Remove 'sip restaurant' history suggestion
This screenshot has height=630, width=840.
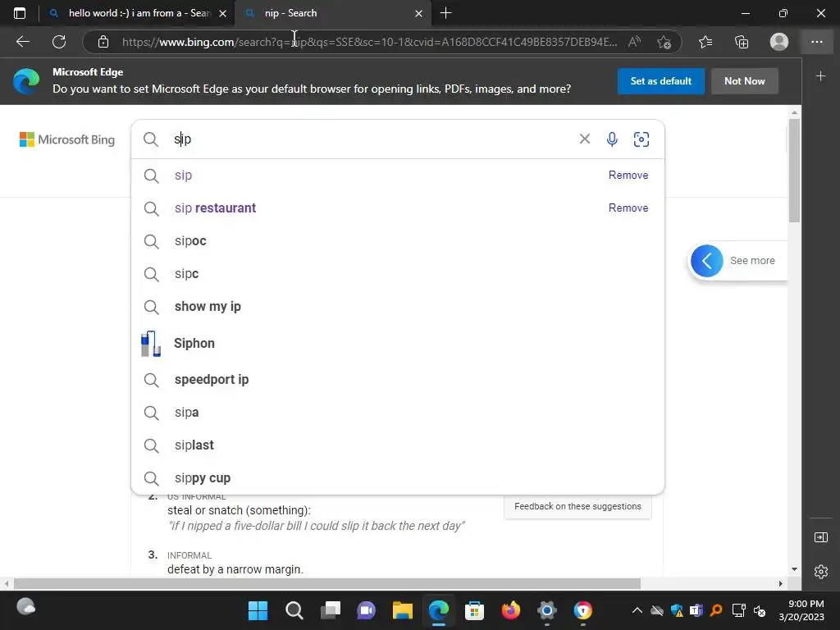click(628, 208)
